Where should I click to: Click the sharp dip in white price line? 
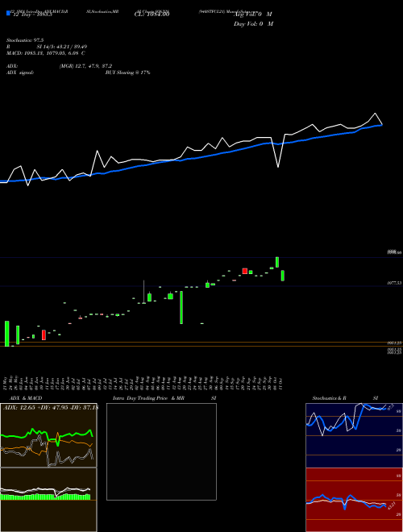tap(278, 166)
